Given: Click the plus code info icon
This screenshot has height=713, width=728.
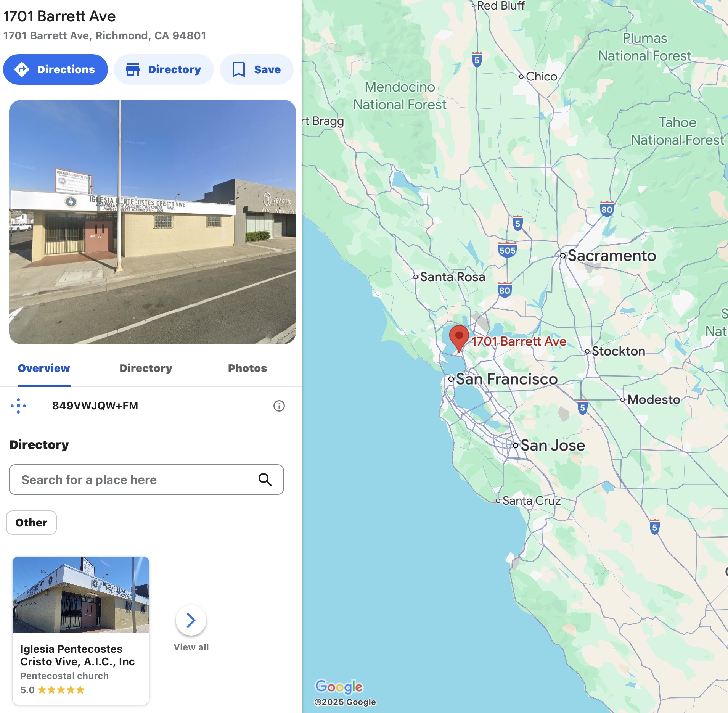Looking at the screenshot, I should coord(279,406).
